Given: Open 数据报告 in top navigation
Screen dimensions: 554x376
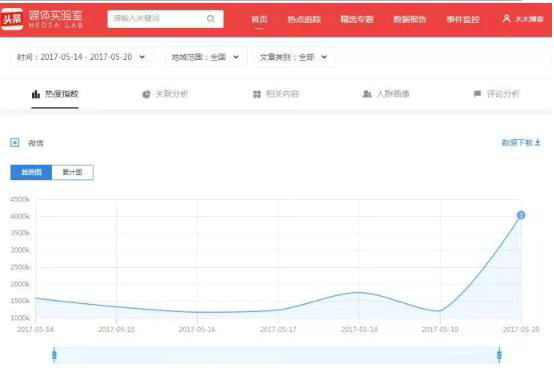Looking at the screenshot, I should click(410, 19).
